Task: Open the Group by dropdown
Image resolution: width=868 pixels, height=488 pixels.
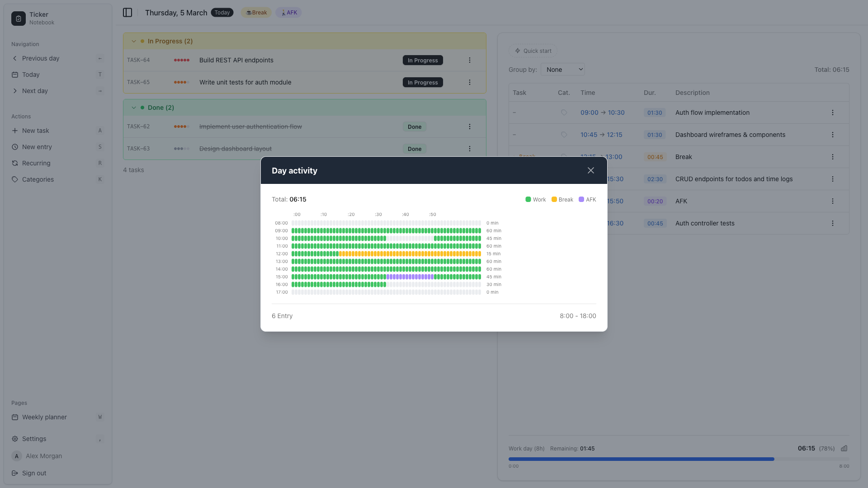Action: [x=563, y=69]
